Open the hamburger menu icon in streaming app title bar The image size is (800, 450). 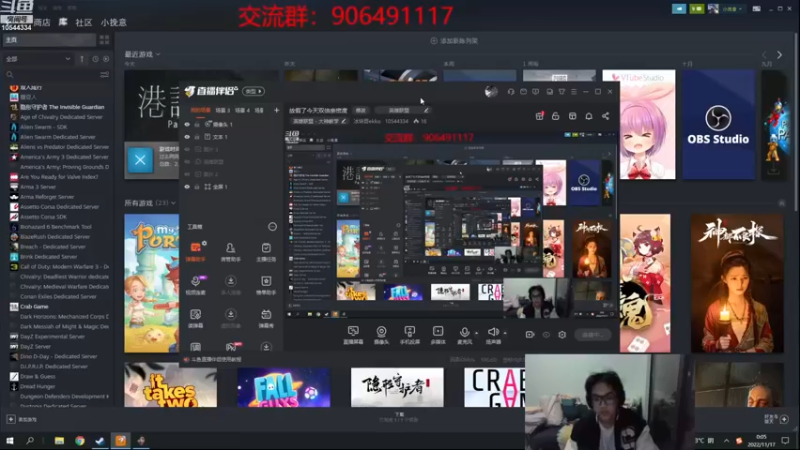click(574, 92)
